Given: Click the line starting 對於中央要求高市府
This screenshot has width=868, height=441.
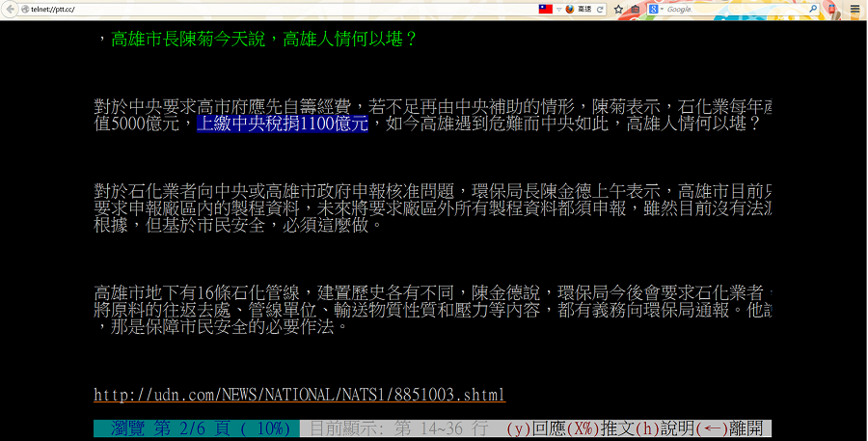Looking at the screenshot, I should coord(432,106).
